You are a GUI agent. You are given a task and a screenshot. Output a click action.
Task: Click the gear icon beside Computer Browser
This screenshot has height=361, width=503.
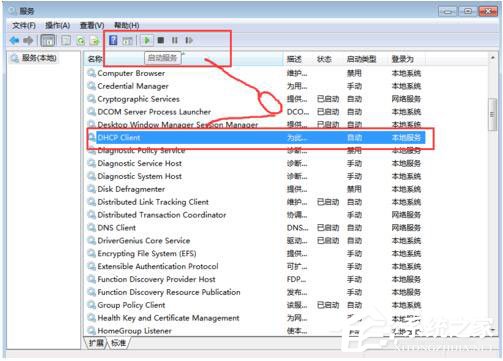pos(91,73)
